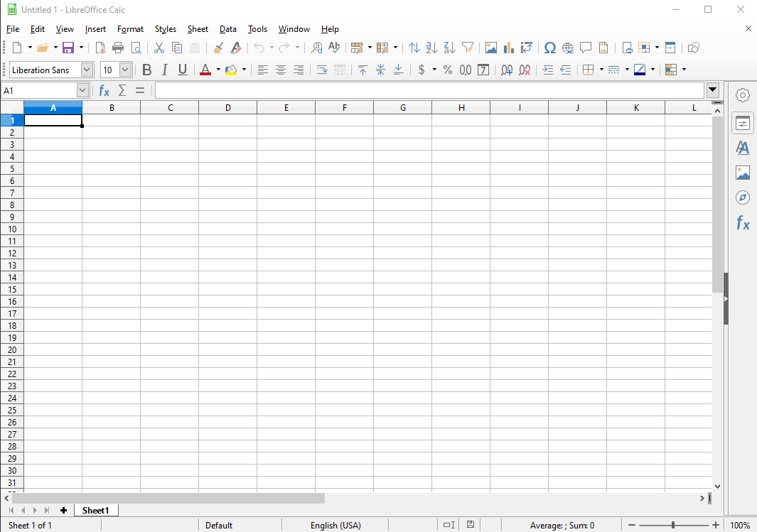Image resolution: width=757 pixels, height=532 pixels.
Task: Click the Copy icon
Action: [x=177, y=48]
